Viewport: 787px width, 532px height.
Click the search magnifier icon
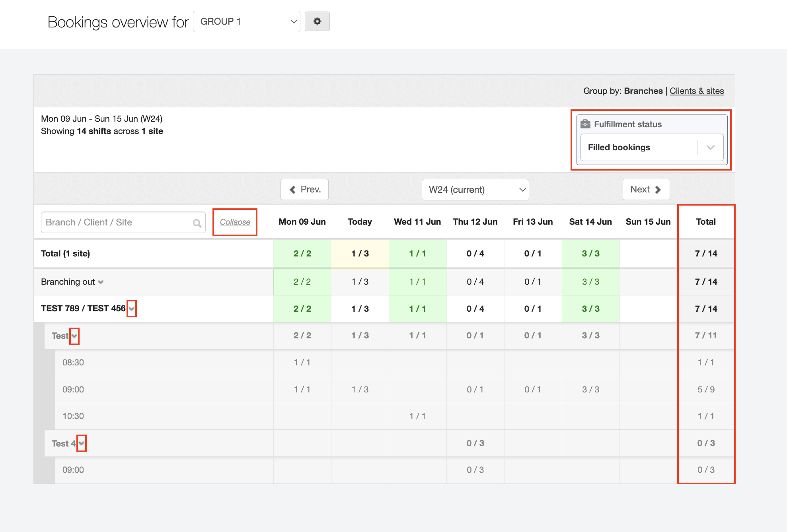tap(197, 223)
